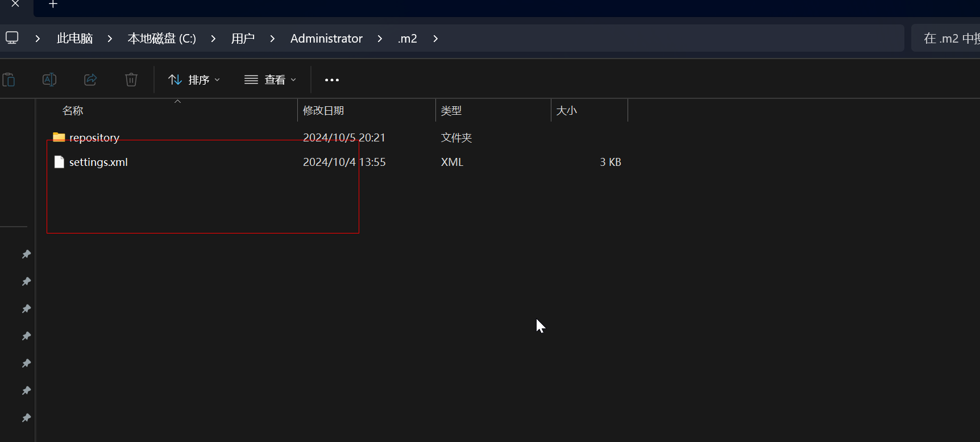
Task: Click the repository folder icon
Action: click(x=59, y=137)
